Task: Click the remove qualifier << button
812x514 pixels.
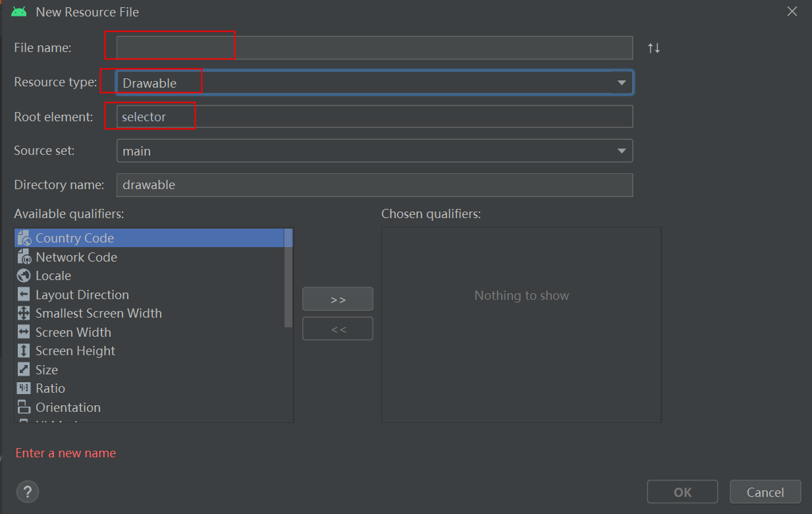Action: 337,328
